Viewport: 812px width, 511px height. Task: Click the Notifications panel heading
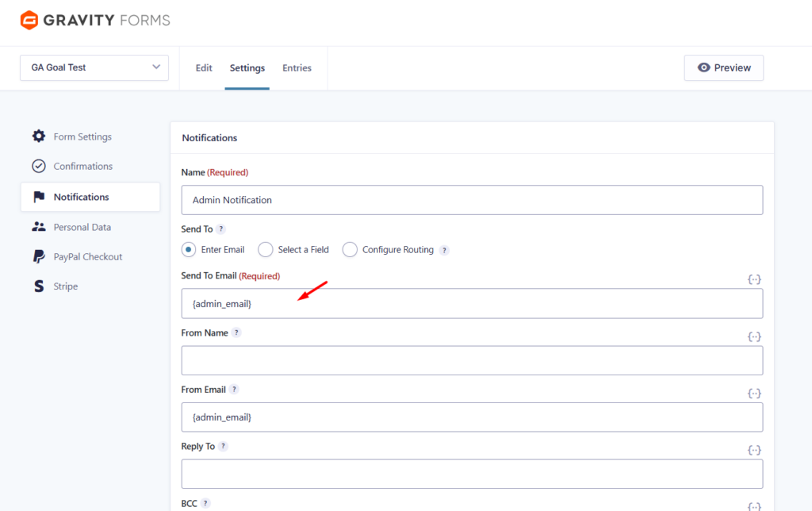coord(209,138)
